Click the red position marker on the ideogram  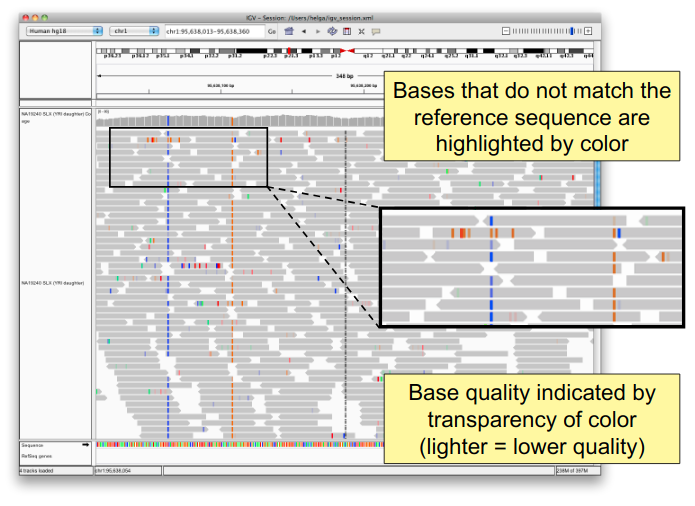point(289,51)
